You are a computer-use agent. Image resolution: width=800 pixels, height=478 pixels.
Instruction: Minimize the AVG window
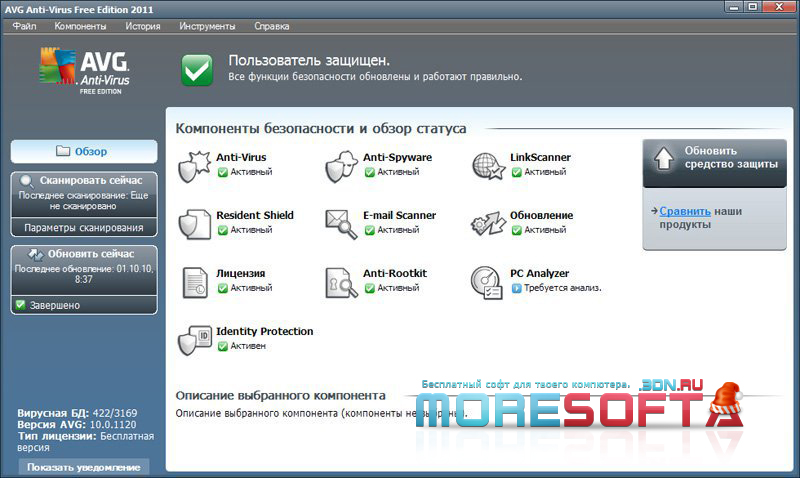point(734,7)
